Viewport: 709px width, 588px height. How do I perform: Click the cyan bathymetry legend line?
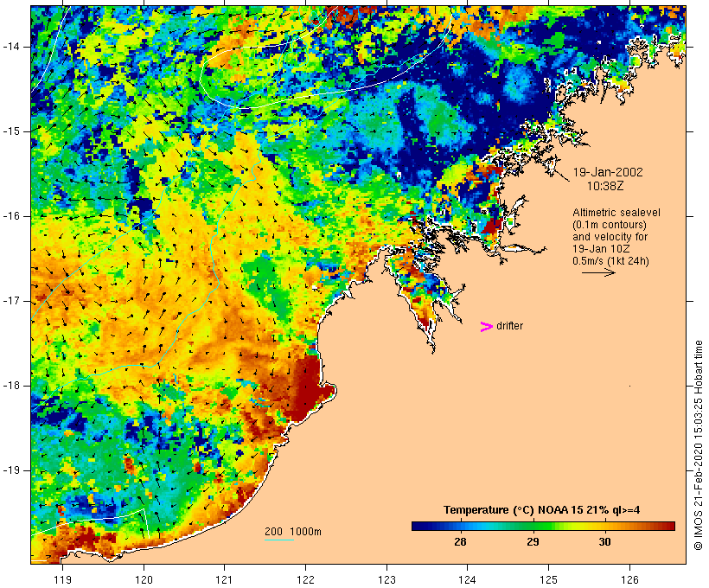[279, 540]
